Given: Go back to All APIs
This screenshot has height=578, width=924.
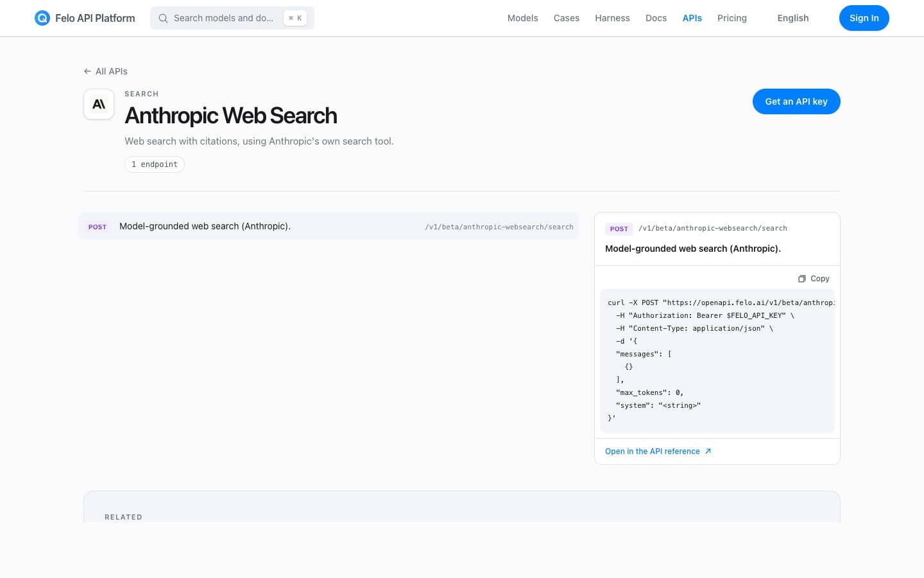Looking at the screenshot, I should [x=106, y=71].
